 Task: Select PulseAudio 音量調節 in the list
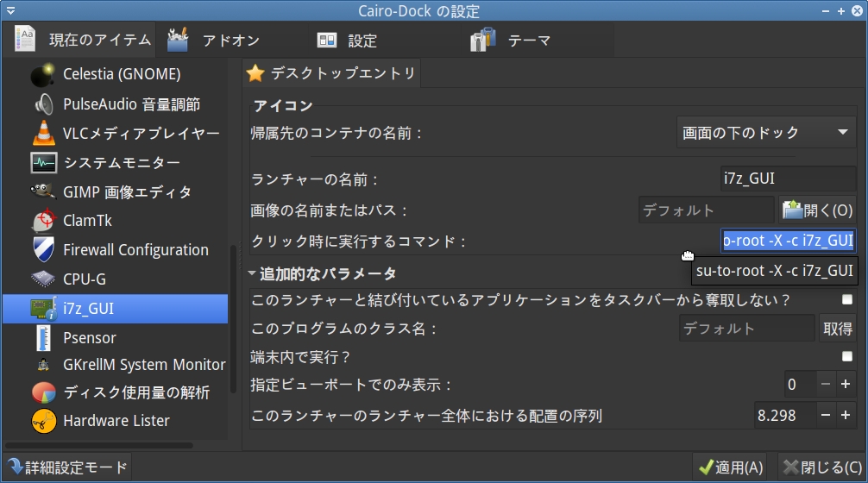click(x=115, y=104)
